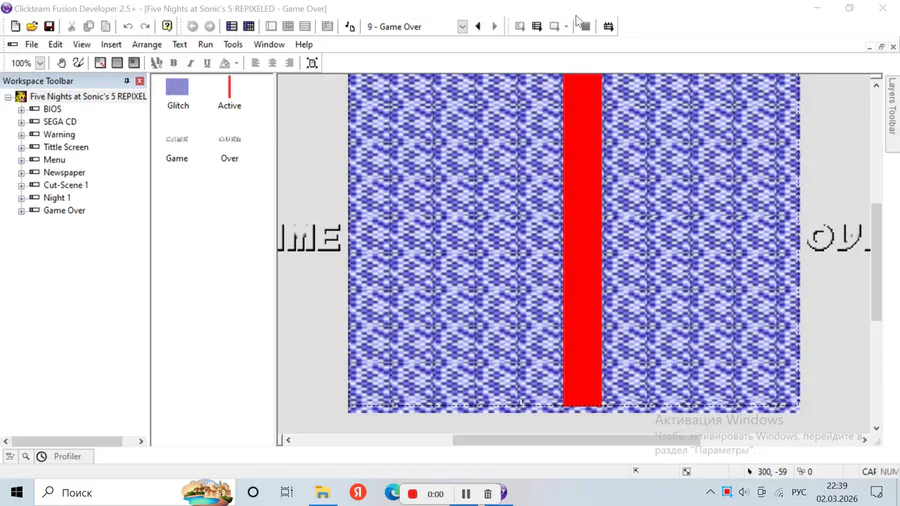This screenshot has width=900, height=506.
Task: Open the Run menu
Action: point(205,44)
